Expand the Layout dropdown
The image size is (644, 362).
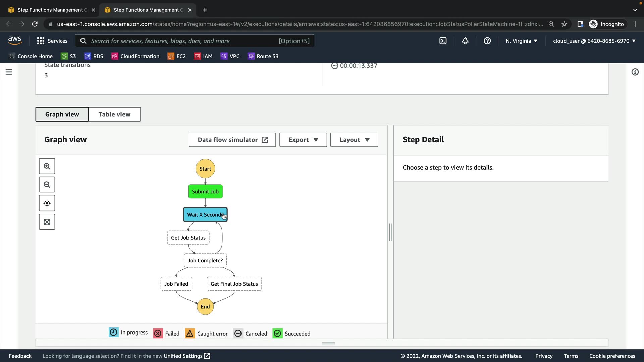click(354, 140)
